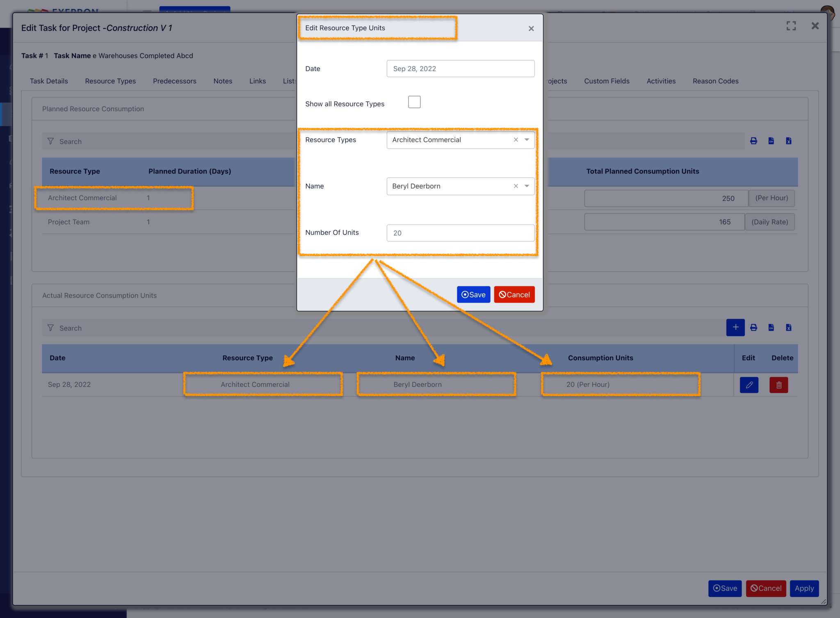Viewport: 840px width, 618px height.
Task: Switch to the Notes tab
Action: point(223,81)
